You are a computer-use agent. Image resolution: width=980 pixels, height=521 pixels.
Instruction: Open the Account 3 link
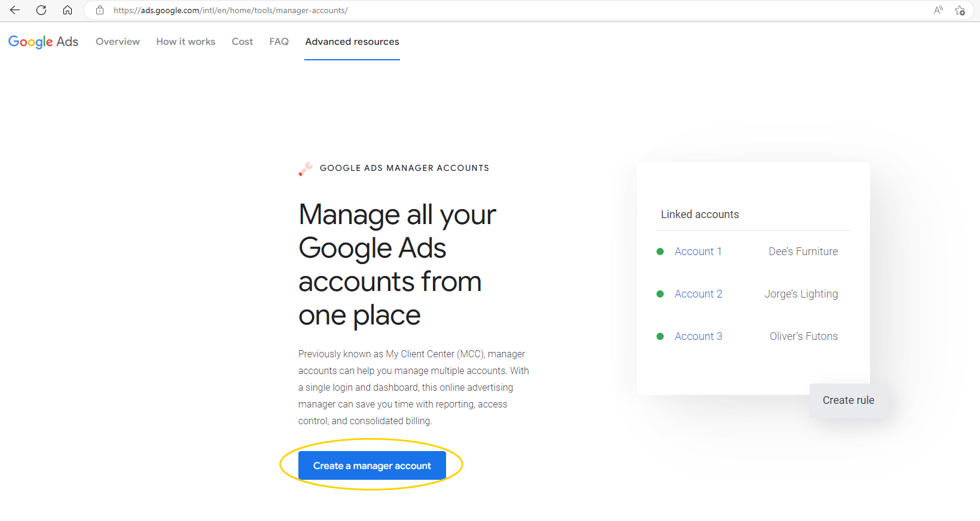coord(698,336)
